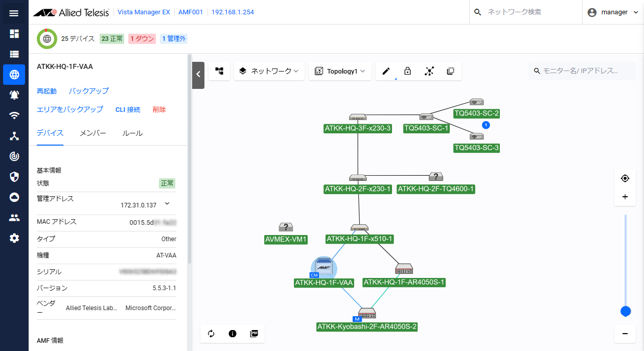Collapse the device details side panel
Screen dimensions: 644x351
pos(198,75)
